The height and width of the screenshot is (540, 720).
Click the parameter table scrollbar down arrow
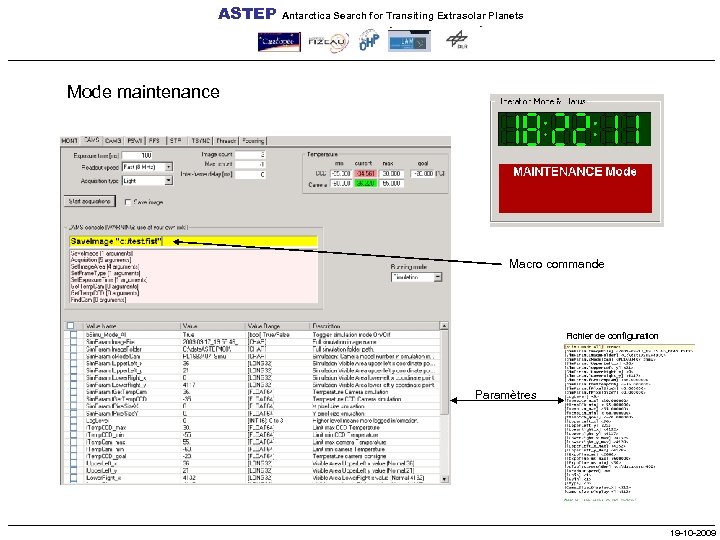444,479
